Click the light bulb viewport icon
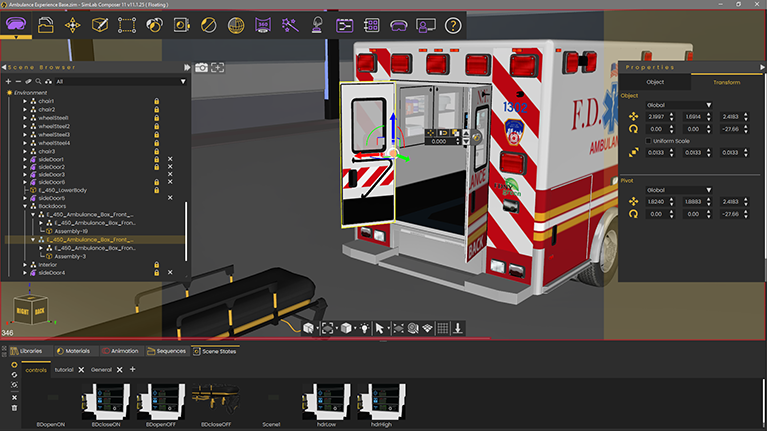The height and width of the screenshot is (431, 767). pos(364,328)
